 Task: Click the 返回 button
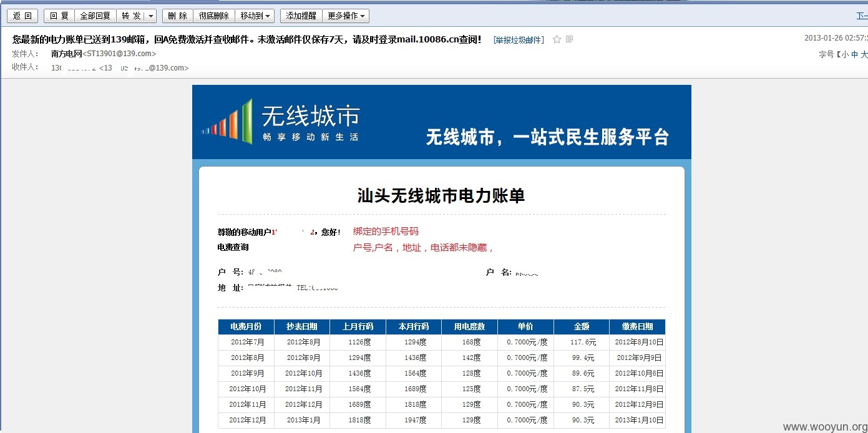click(x=22, y=16)
